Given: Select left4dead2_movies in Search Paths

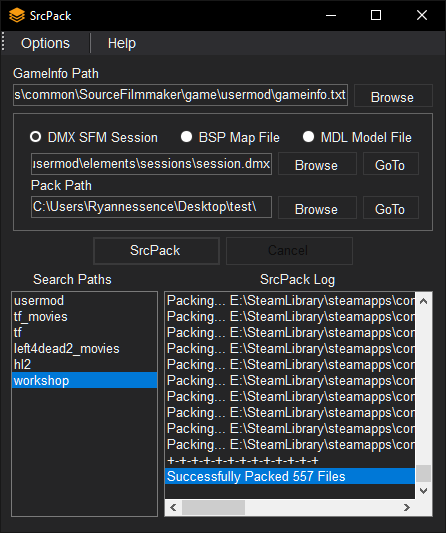Looking at the screenshot, I should (85, 348).
